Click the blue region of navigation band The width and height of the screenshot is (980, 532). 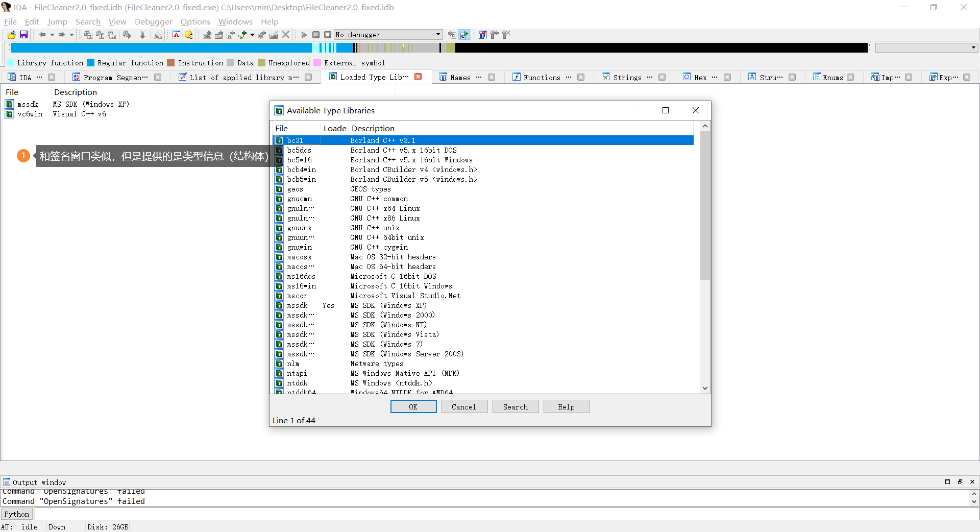pyautogui.click(x=161, y=47)
